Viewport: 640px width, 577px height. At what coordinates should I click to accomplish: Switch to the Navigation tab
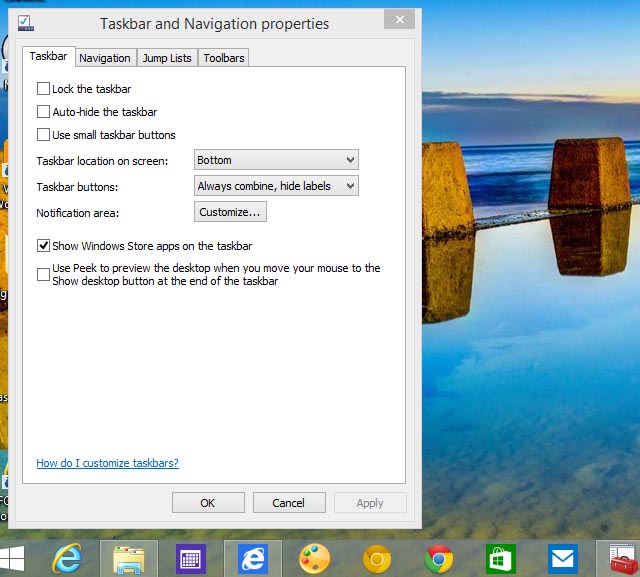(105, 58)
